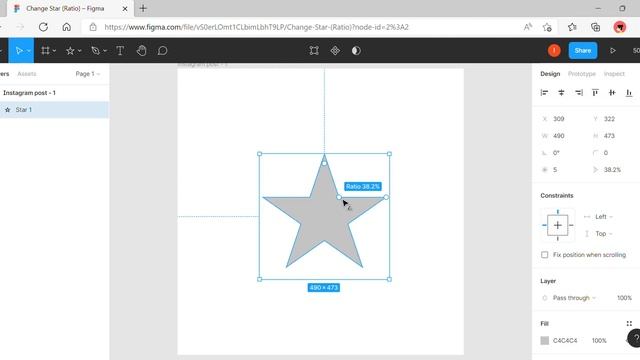
Task: Click Align left icon
Action: click(x=544, y=93)
